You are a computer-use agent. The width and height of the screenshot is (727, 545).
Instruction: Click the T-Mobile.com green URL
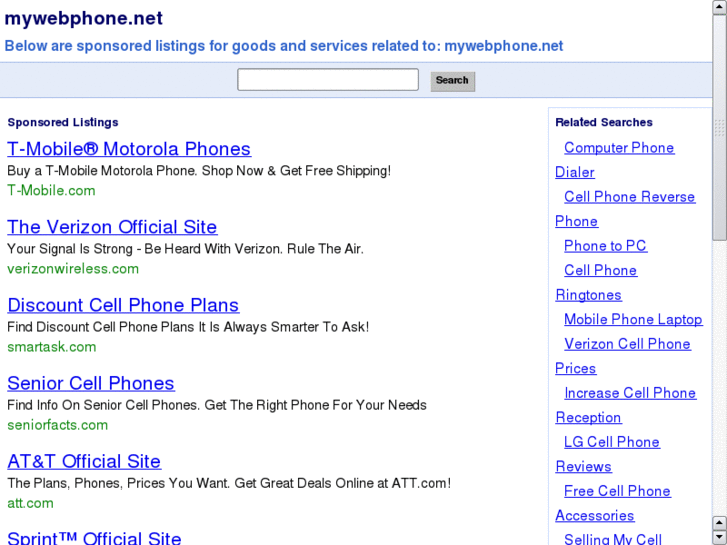(51, 191)
